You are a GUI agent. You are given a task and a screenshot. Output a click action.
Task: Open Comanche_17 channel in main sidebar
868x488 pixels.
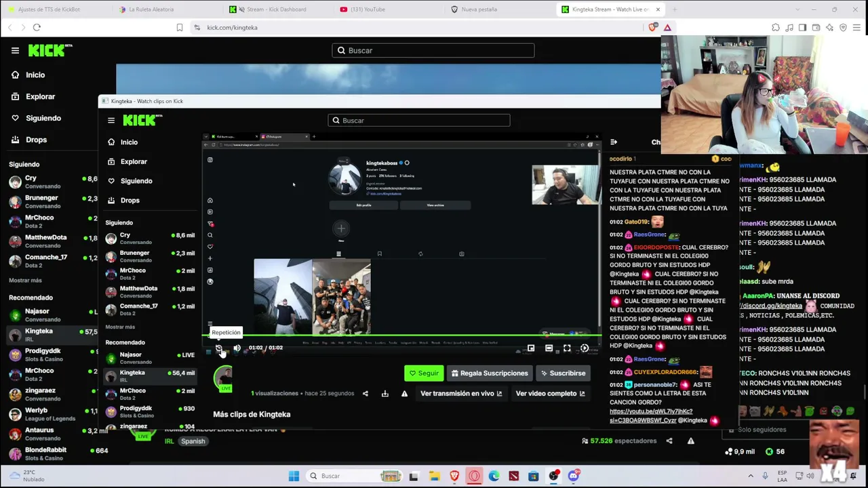(53, 260)
